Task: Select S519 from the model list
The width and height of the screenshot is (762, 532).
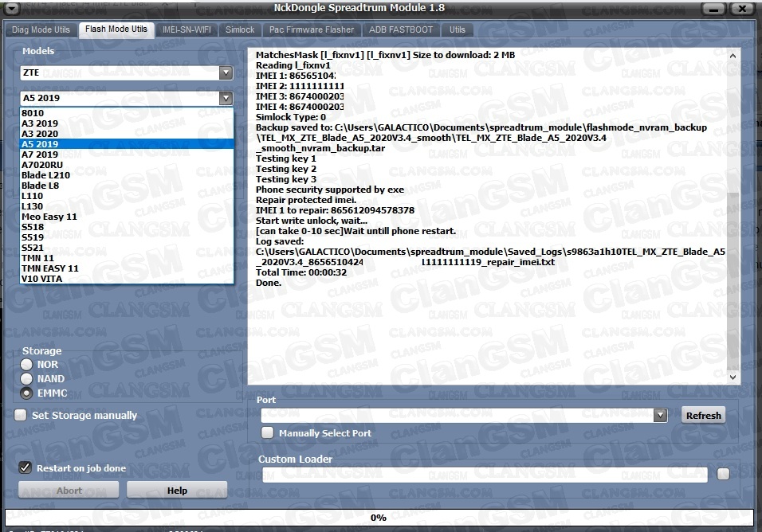Action: tap(127, 237)
